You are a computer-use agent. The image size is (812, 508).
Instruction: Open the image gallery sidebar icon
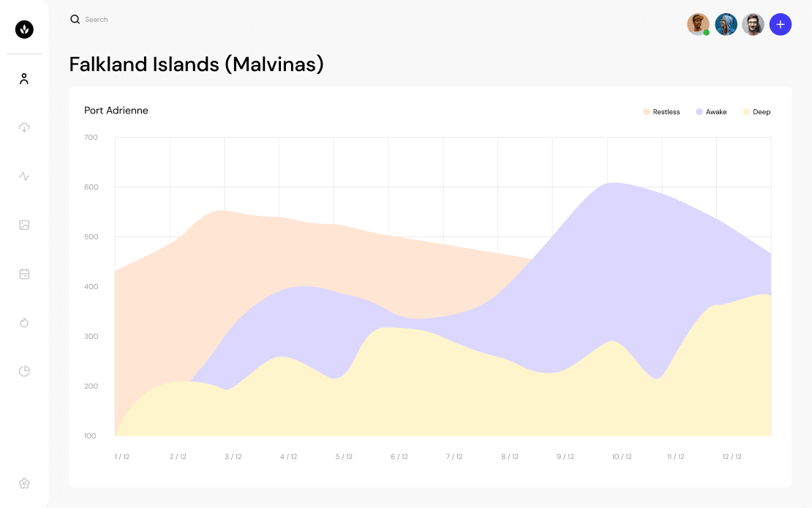click(24, 225)
